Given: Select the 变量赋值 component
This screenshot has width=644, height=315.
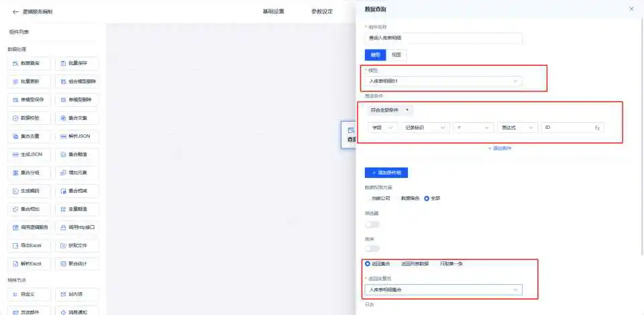Looking at the screenshot, I should (x=76, y=209).
